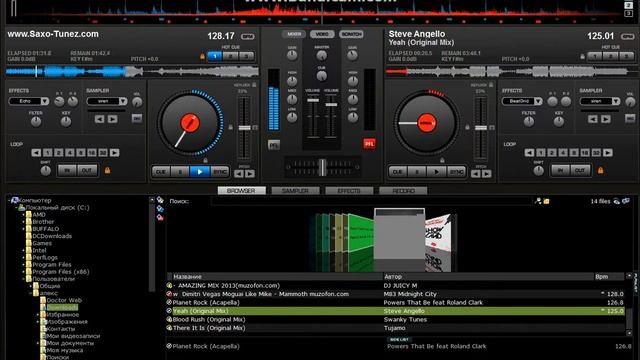Viewport: 640px width, 360px height.
Task: Set left deck loop OUT point
Action: 87,170
